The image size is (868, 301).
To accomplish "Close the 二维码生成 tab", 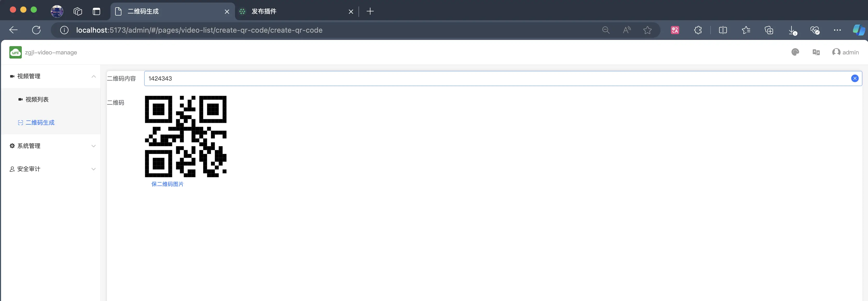I will coord(227,12).
